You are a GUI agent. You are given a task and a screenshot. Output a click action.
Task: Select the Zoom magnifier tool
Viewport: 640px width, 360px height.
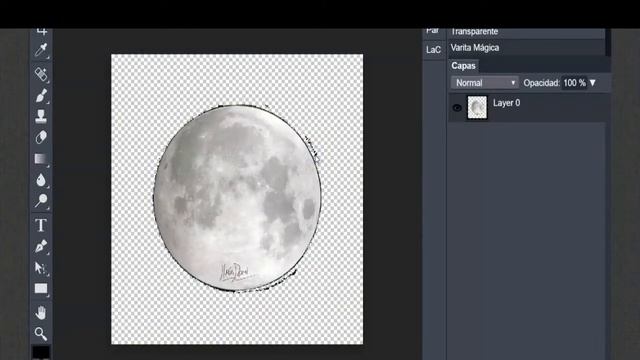click(x=41, y=334)
